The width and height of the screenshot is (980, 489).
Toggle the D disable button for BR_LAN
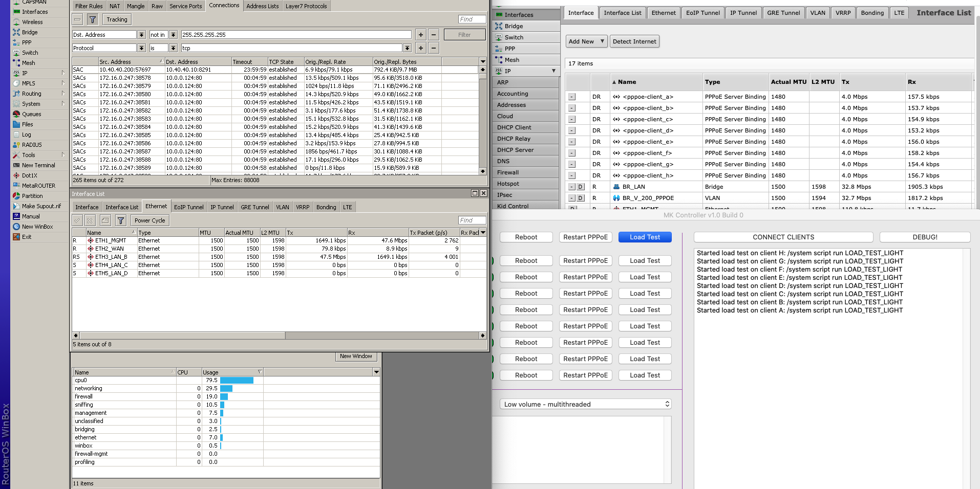coord(581,187)
